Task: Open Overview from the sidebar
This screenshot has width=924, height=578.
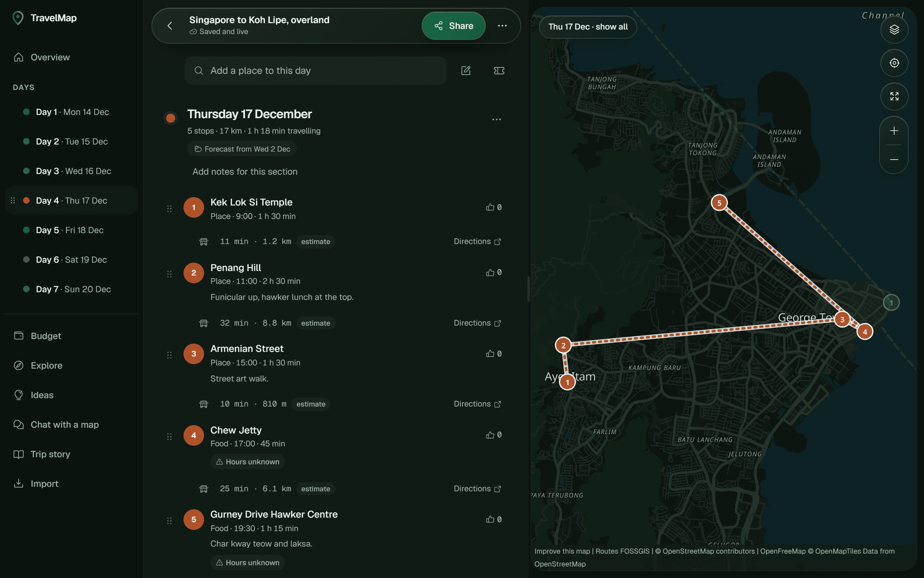Action: tap(72, 57)
